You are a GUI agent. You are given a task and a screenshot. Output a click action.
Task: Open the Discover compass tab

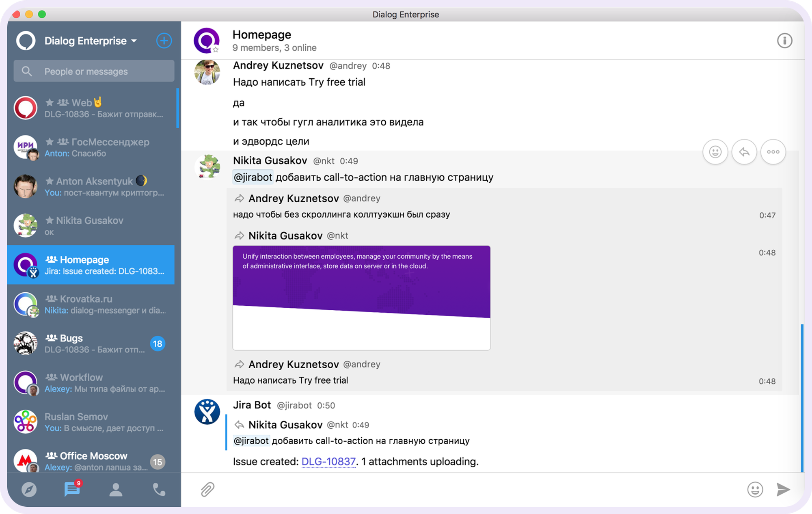click(x=29, y=490)
